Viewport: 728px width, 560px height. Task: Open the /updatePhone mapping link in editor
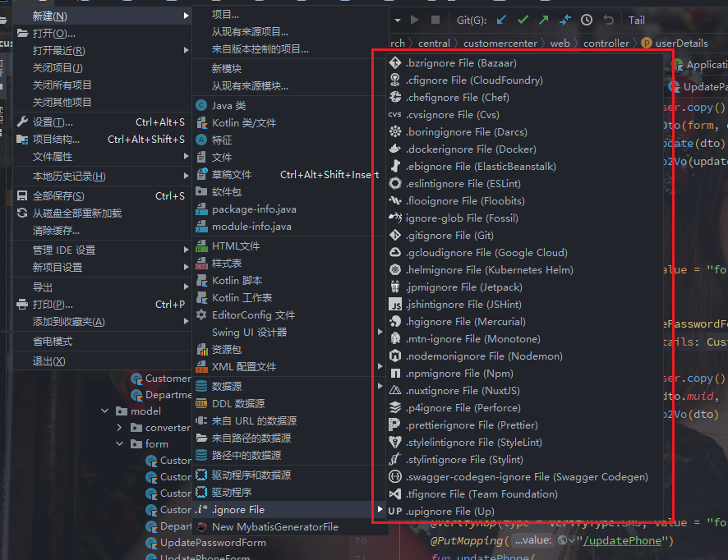[622, 540]
